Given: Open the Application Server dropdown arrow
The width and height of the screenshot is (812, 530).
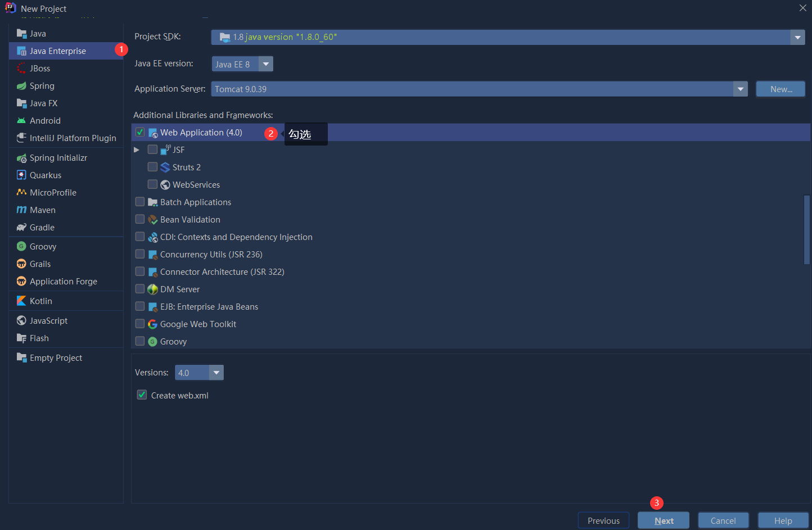Looking at the screenshot, I should click(741, 89).
